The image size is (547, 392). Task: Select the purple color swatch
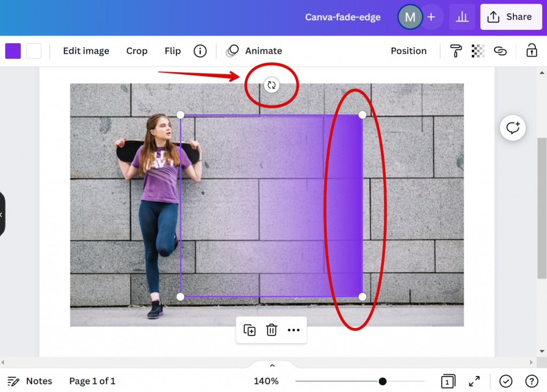click(x=12, y=51)
